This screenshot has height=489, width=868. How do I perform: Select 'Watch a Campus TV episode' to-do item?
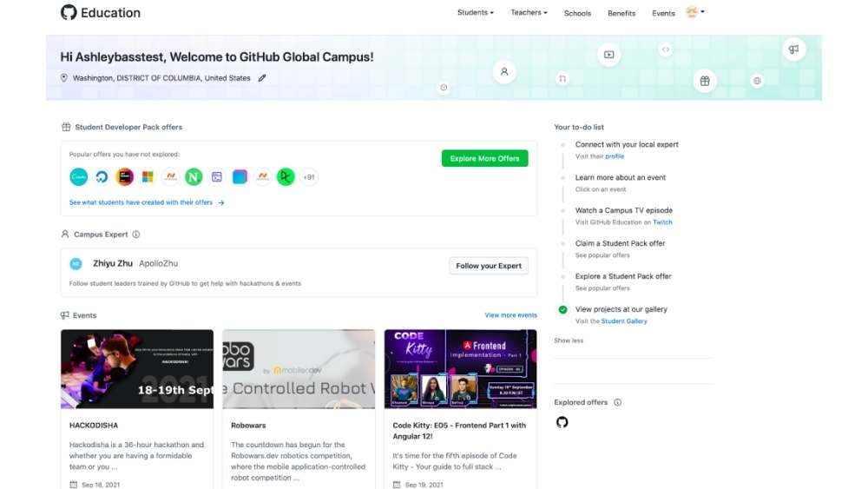(623, 210)
